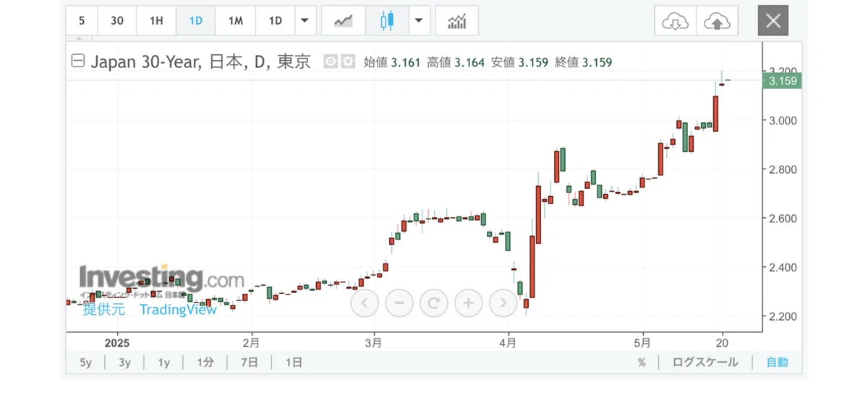This screenshot has width=868, height=401.
Task: Select the highlighted 1D interval button
Action: [x=195, y=20]
